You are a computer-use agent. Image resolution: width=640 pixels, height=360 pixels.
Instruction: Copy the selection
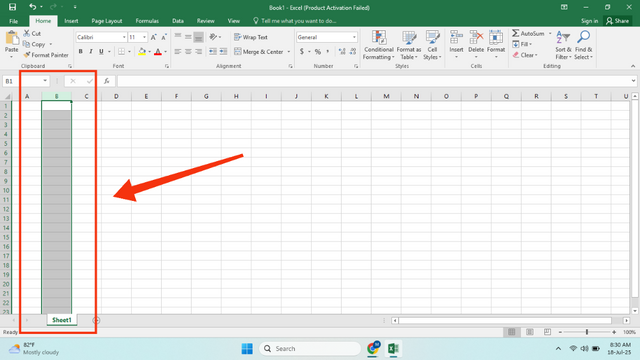click(x=34, y=44)
